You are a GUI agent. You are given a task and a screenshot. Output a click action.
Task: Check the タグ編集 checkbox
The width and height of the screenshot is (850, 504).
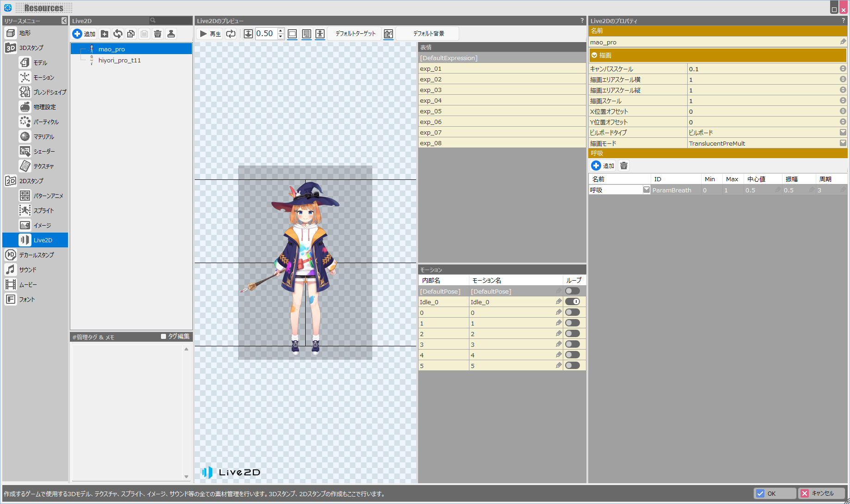click(x=163, y=337)
